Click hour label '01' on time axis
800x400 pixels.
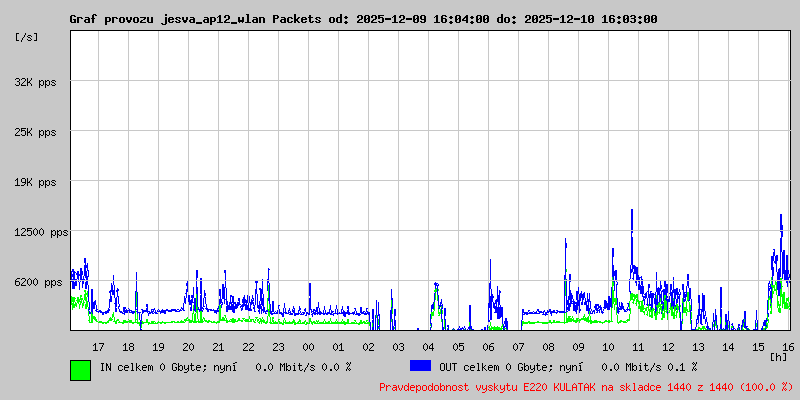click(338, 347)
